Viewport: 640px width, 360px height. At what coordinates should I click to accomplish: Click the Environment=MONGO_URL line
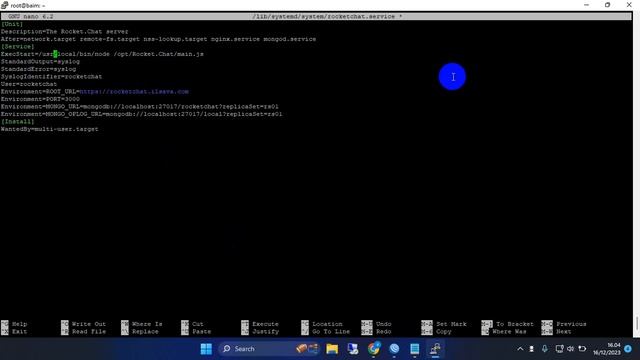(140, 107)
